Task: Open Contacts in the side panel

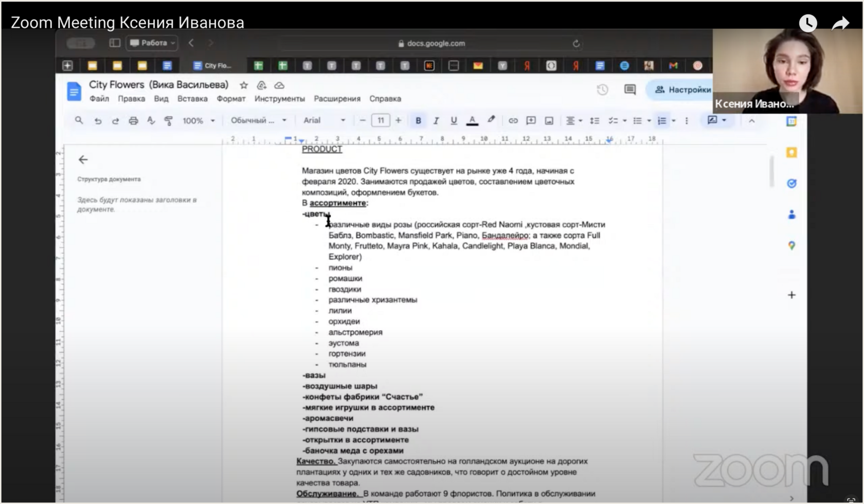Action: 791,214
